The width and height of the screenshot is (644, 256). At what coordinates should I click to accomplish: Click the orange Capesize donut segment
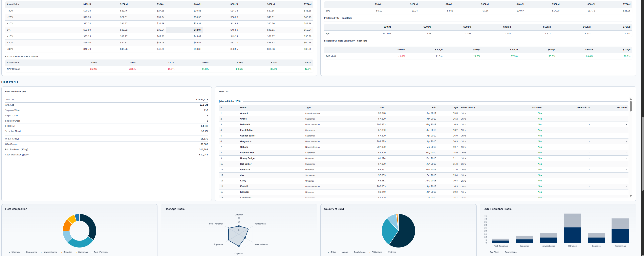pos(67,226)
